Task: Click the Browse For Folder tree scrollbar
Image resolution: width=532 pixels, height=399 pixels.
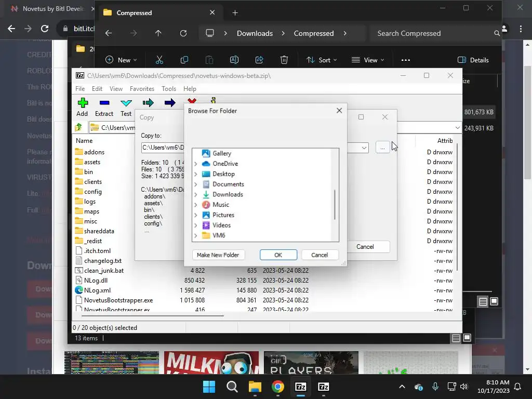Action: point(335,205)
